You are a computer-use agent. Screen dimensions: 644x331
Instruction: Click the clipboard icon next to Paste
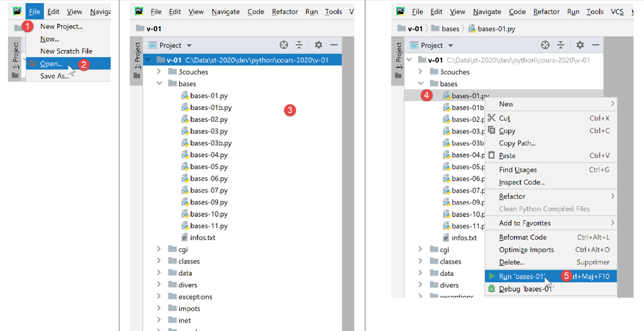(x=491, y=156)
